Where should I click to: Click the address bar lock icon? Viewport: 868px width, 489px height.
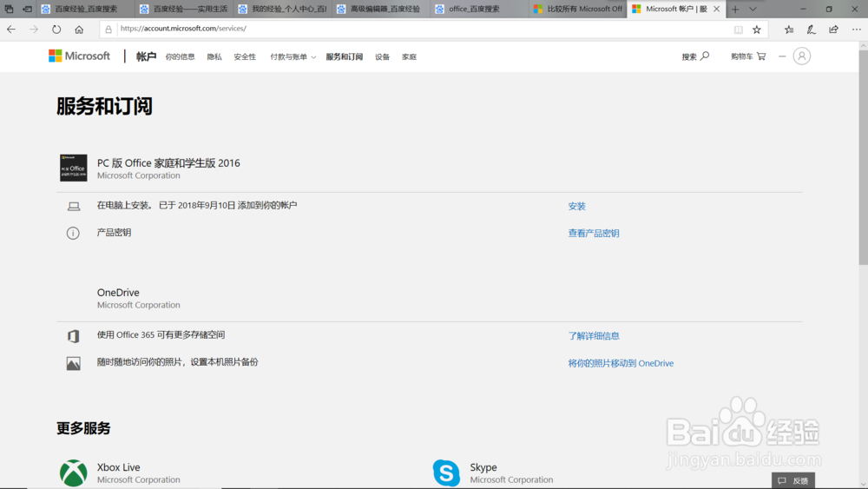[108, 30]
